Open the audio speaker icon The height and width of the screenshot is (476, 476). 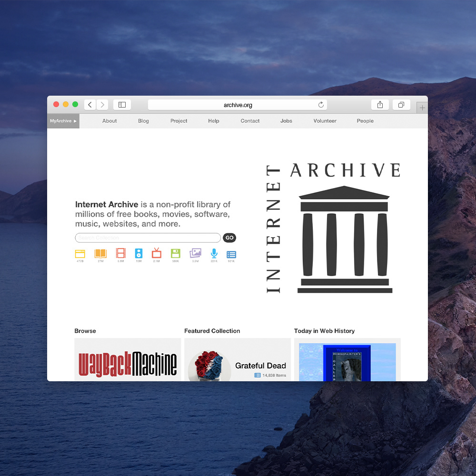(139, 253)
